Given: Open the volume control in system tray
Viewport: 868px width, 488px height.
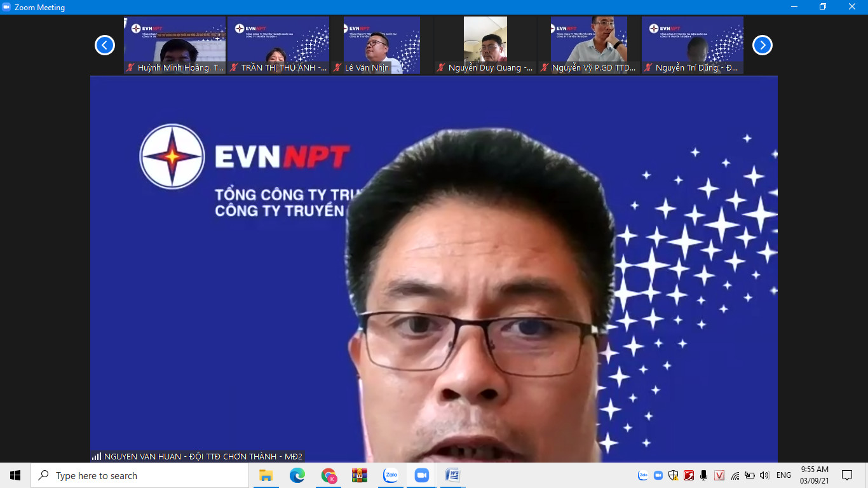Looking at the screenshot, I should [x=764, y=475].
